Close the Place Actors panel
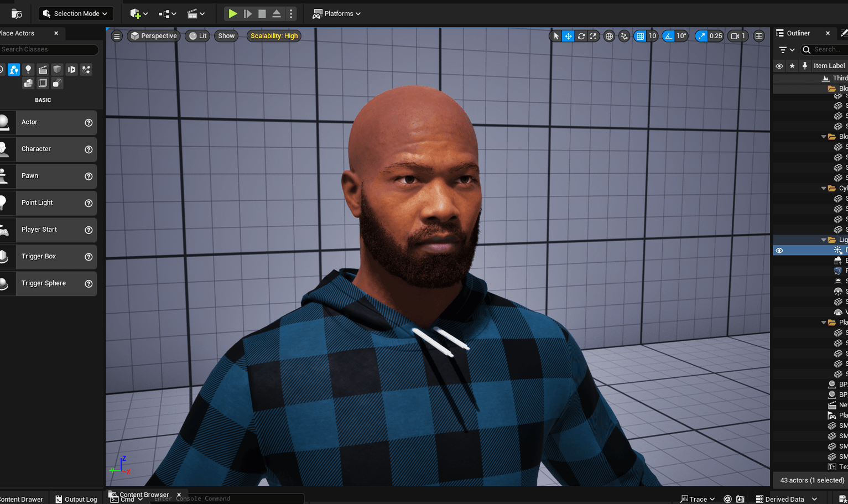The height and width of the screenshot is (504, 848). (x=56, y=33)
